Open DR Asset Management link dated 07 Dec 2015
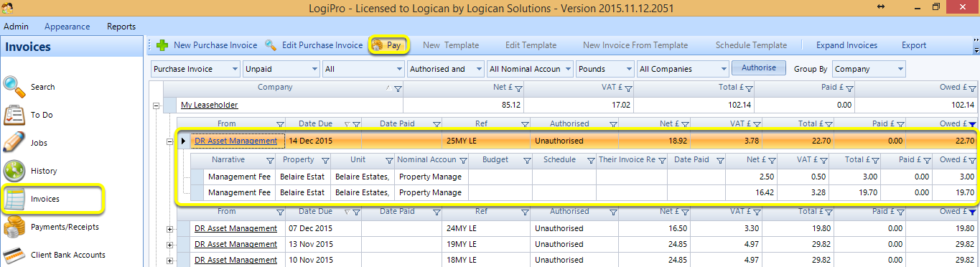Viewport: 980px width, 267px height. (x=235, y=228)
